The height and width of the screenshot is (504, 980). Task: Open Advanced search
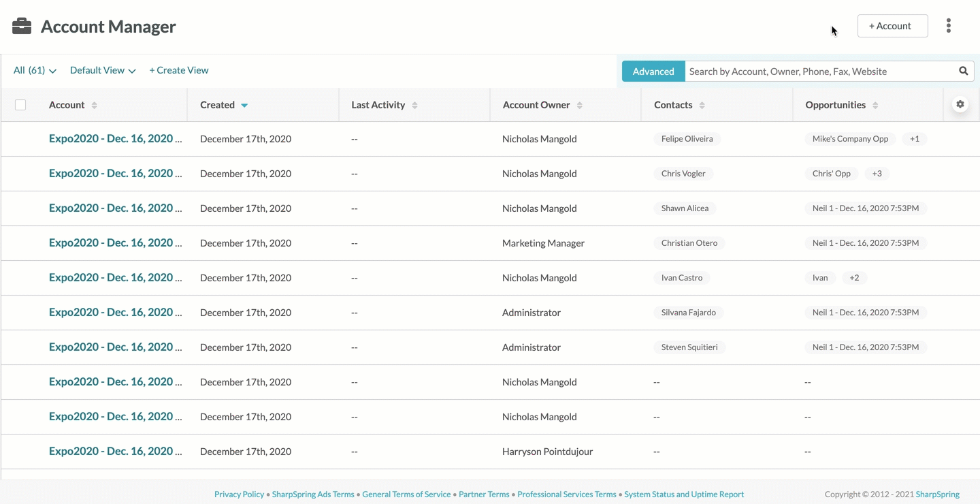pyautogui.click(x=653, y=71)
